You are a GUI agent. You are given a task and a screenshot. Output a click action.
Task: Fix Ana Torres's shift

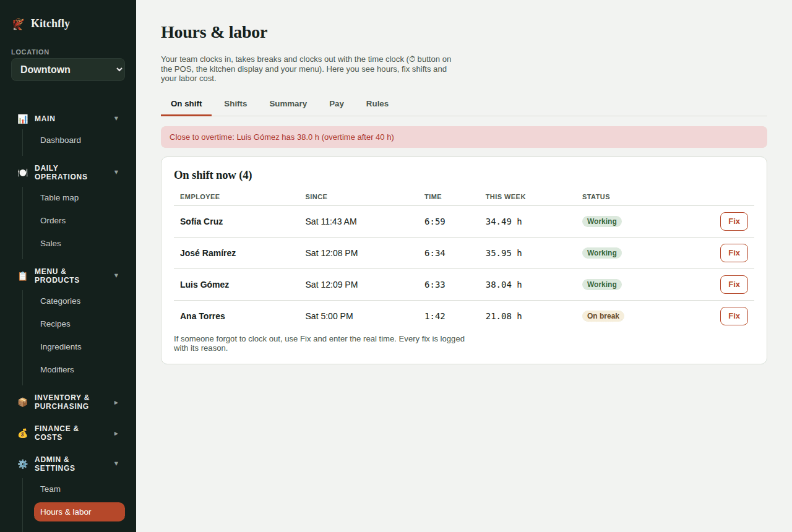tap(734, 316)
